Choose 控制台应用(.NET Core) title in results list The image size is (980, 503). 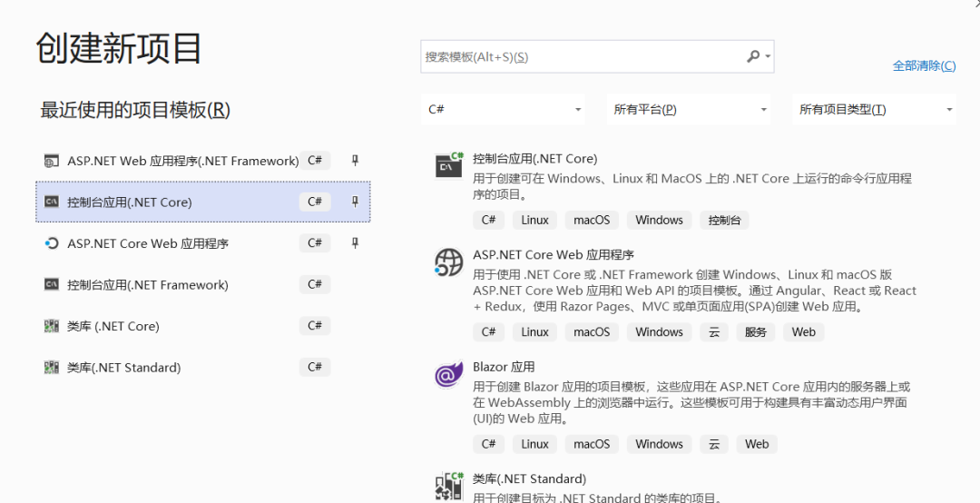535,158
